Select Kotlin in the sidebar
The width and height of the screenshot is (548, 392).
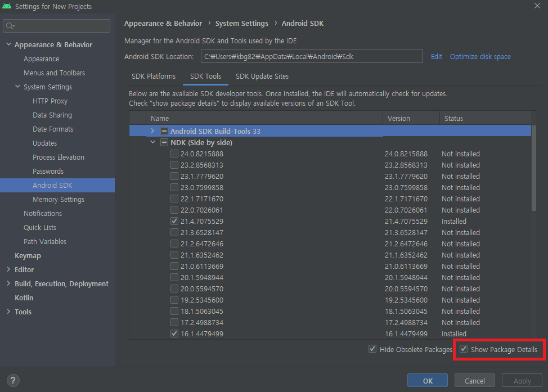pos(24,298)
